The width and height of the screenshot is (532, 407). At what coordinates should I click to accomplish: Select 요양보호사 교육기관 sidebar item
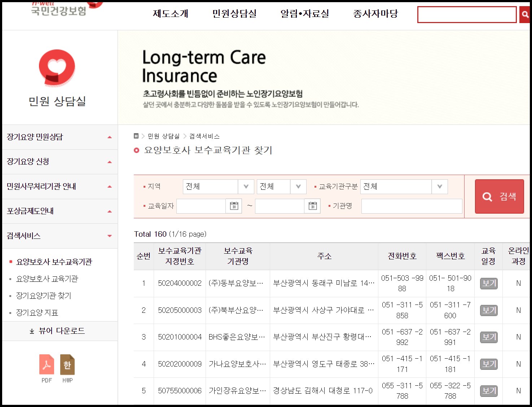47,279
